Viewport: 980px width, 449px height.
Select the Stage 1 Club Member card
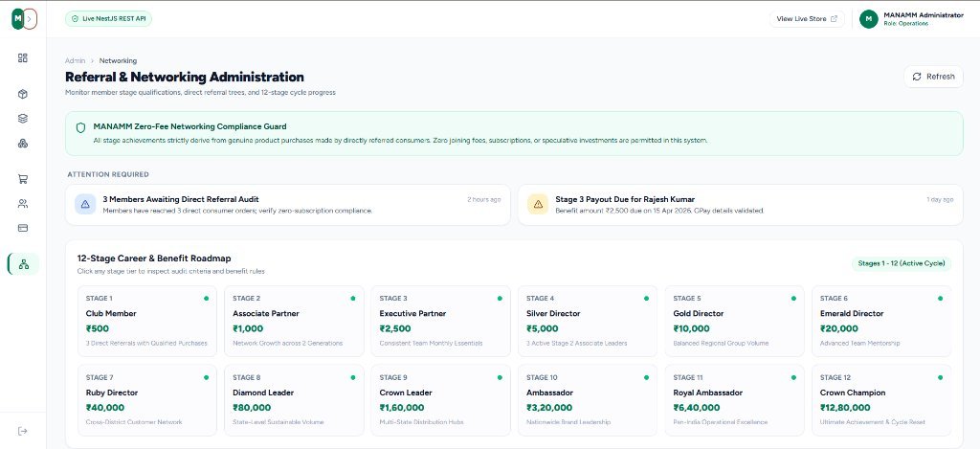coord(146,322)
